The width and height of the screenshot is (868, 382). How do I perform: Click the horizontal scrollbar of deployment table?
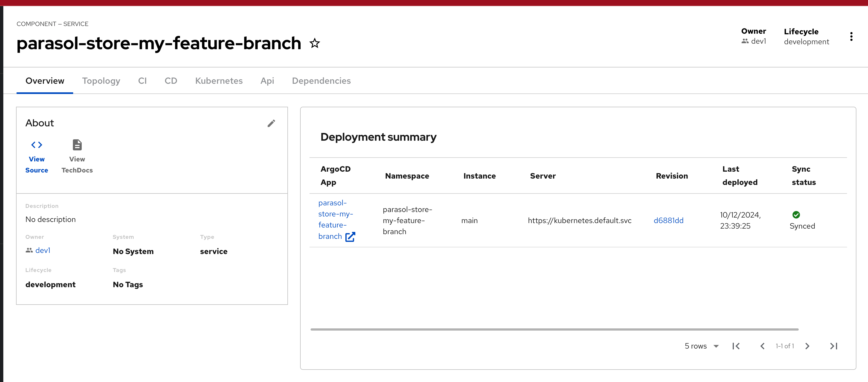coord(554,329)
